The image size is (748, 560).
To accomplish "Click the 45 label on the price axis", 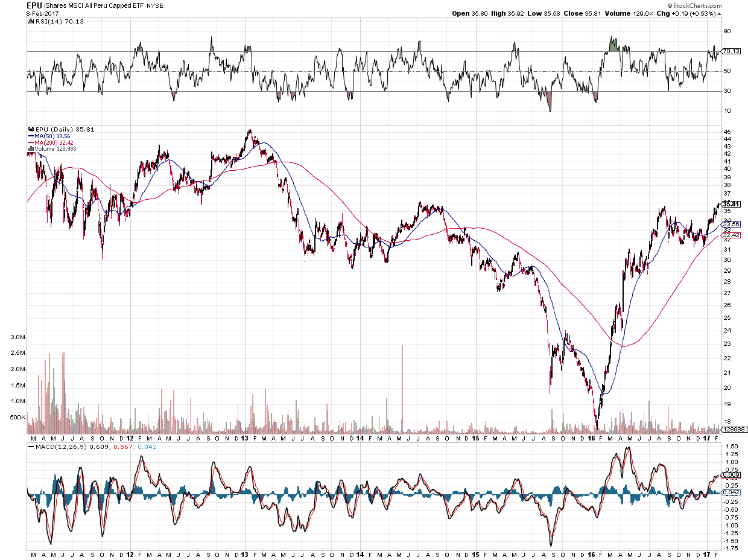I will (727, 132).
